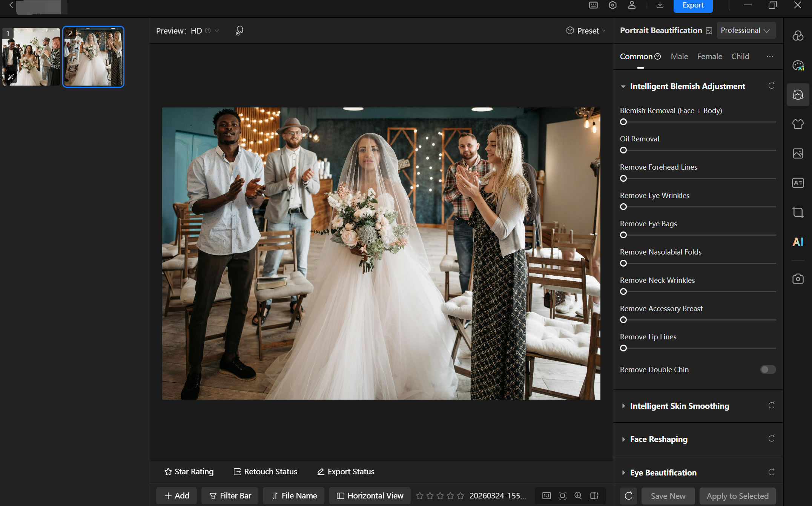Toggle Horizontal View layout
This screenshot has height=506, width=812.
click(x=370, y=495)
